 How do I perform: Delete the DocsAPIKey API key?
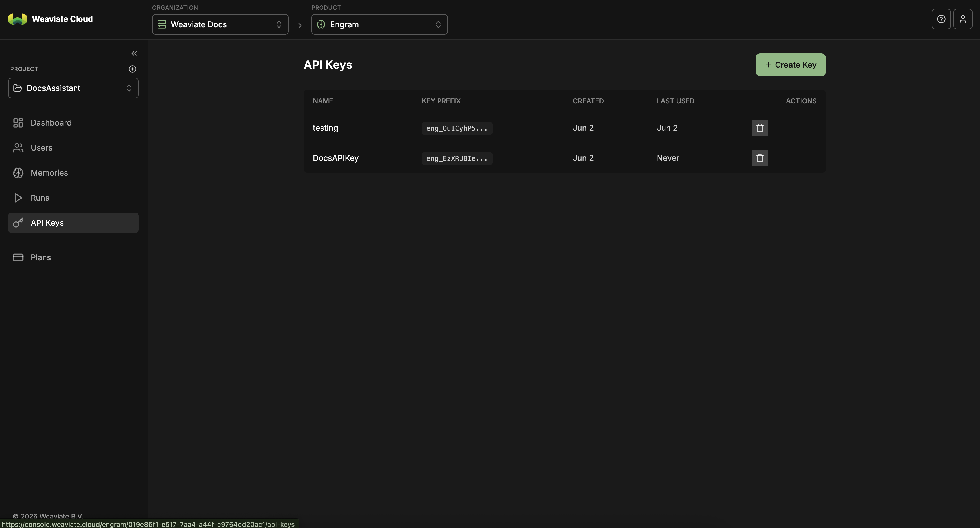point(760,158)
